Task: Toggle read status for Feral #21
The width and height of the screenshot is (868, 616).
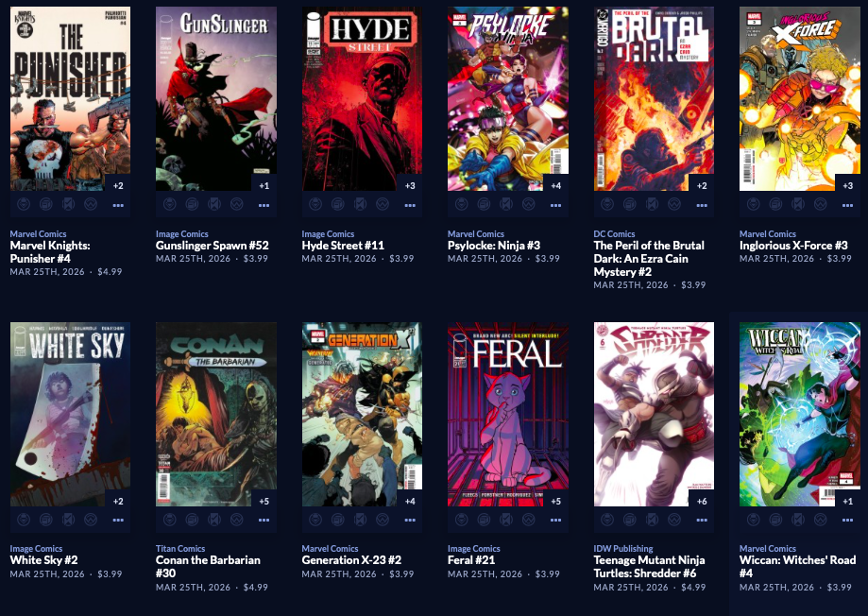Action: (506, 520)
